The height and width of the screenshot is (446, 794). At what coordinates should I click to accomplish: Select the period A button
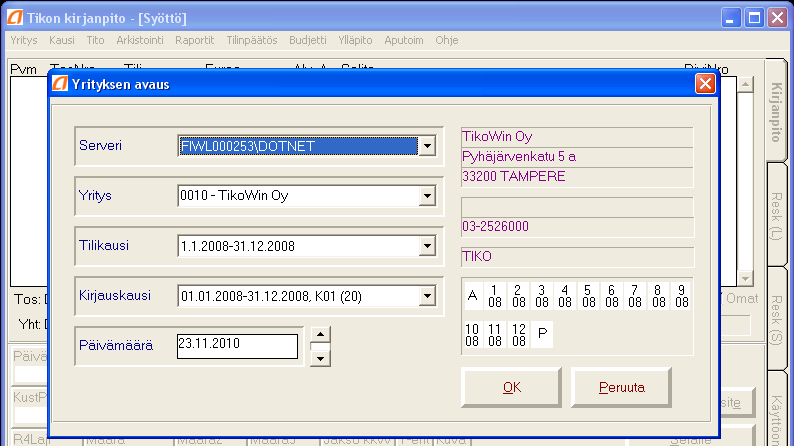click(x=473, y=296)
